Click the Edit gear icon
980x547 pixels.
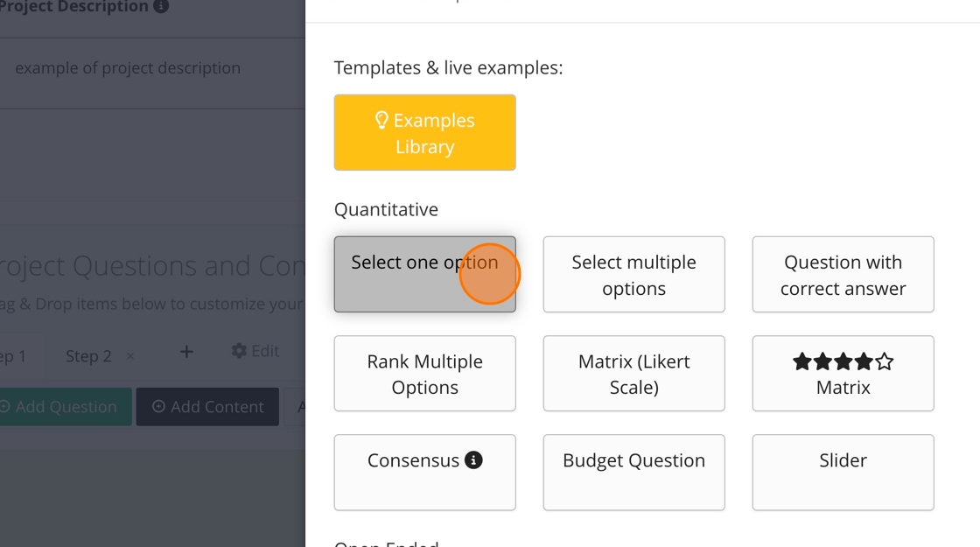[x=239, y=351]
